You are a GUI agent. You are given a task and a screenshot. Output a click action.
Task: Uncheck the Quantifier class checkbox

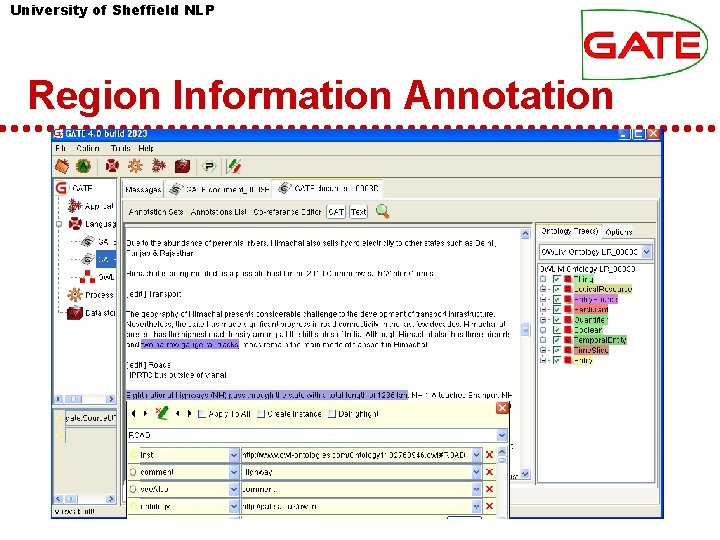point(557,320)
